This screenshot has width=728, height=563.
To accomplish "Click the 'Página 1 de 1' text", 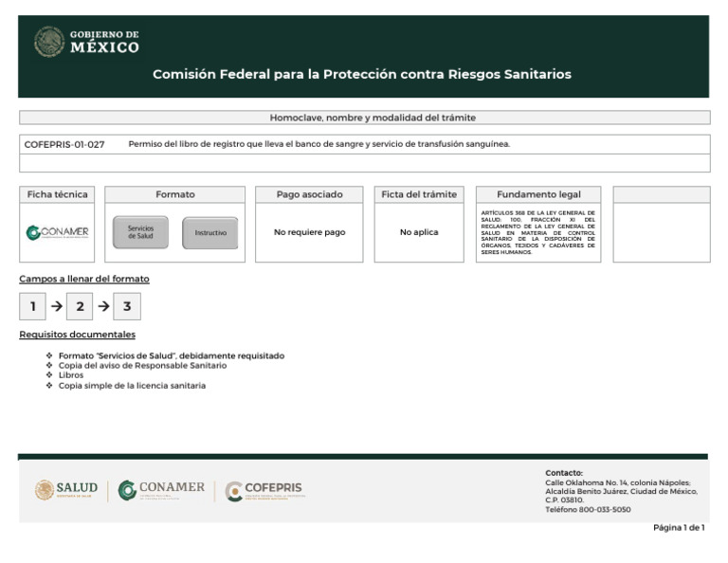I will point(679,528).
